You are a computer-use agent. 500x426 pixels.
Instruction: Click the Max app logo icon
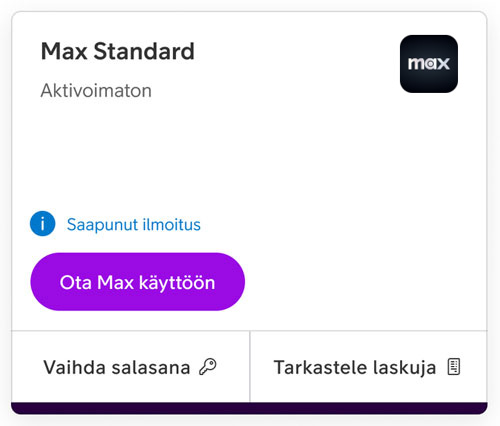[x=429, y=64]
